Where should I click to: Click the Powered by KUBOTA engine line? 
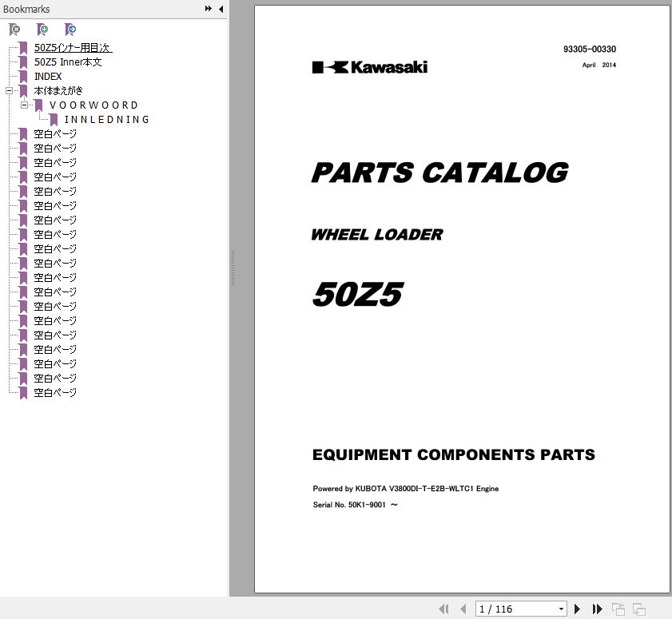click(x=406, y=489)
